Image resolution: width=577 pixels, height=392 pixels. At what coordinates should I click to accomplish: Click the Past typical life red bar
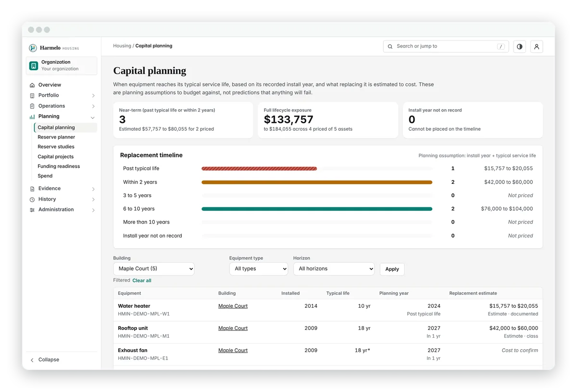(259, 169)
